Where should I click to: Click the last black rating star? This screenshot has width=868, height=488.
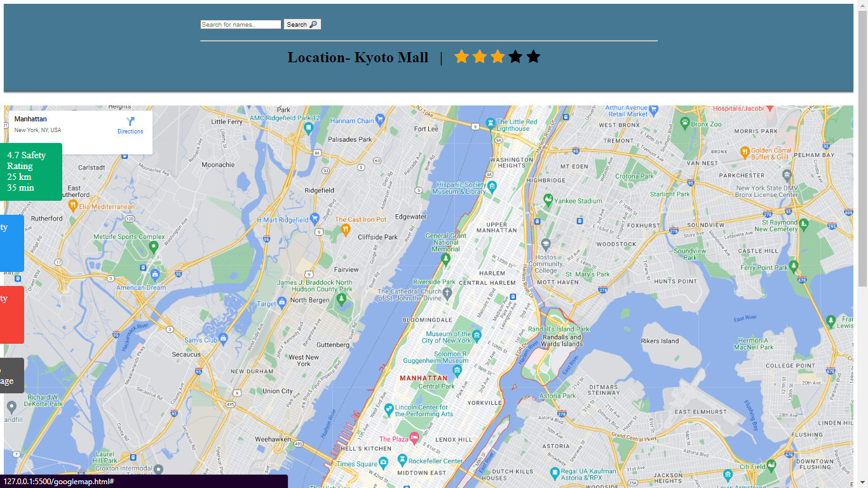pyautogui.click(x=533, y=57)
